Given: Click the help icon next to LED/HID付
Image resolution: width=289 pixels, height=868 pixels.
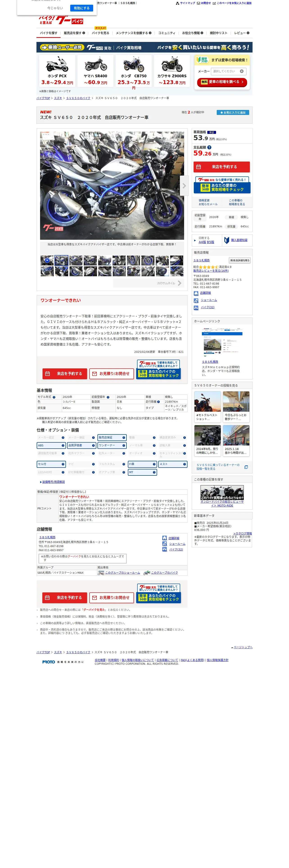Looking at the screenshot, I should tap(63, 472).
